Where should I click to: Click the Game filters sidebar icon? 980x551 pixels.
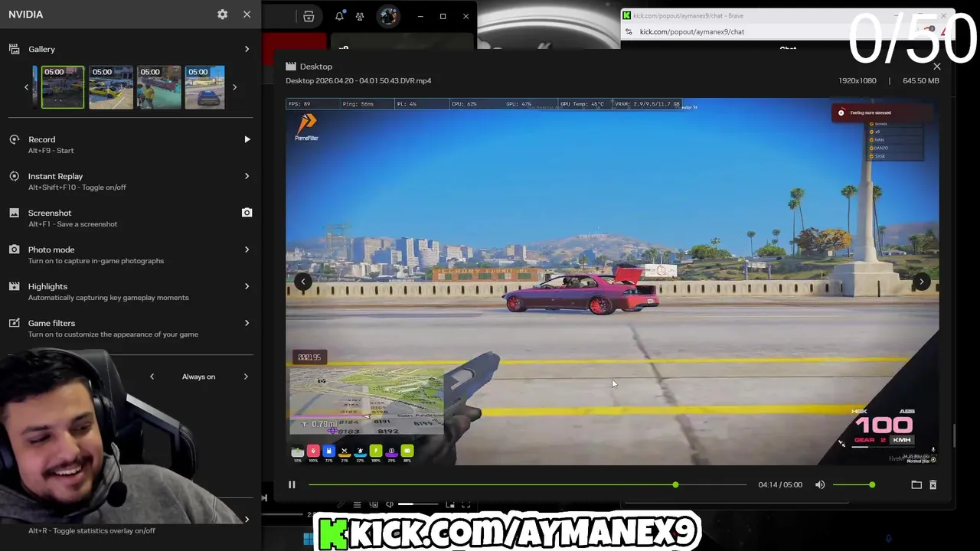[14, 323]
